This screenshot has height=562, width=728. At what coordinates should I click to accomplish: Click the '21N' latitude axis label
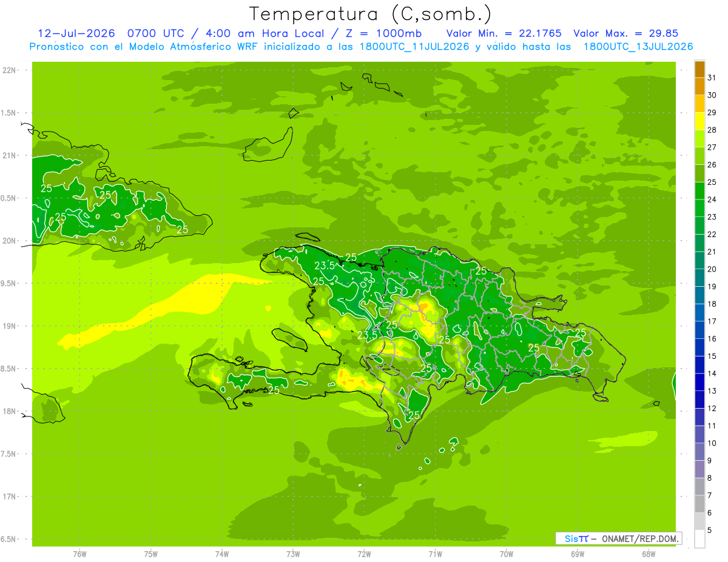click(x=9, y=155)
